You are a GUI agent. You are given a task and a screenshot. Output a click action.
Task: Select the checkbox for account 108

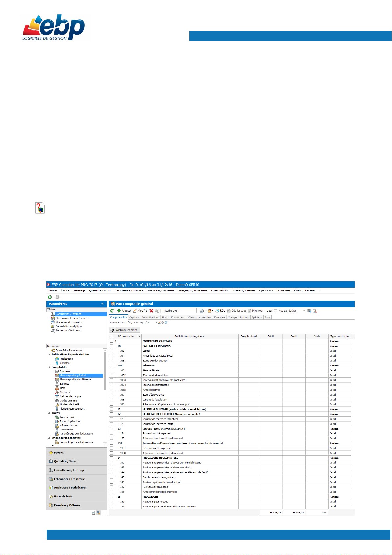111,400
